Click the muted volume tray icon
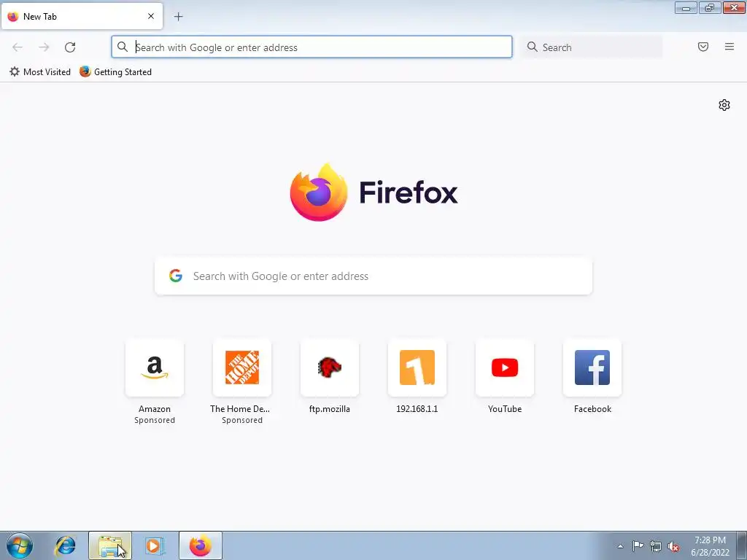The image size is (747, 560). [x=673, y=546]
